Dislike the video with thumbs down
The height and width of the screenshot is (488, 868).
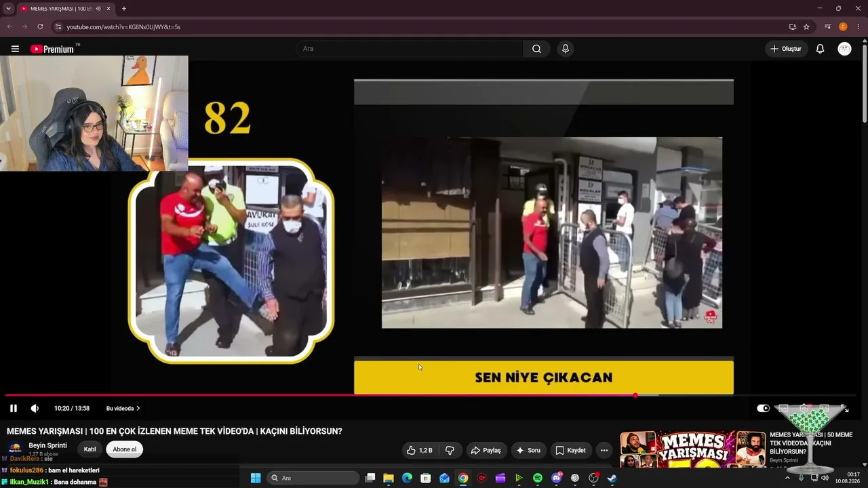point(450,450)
